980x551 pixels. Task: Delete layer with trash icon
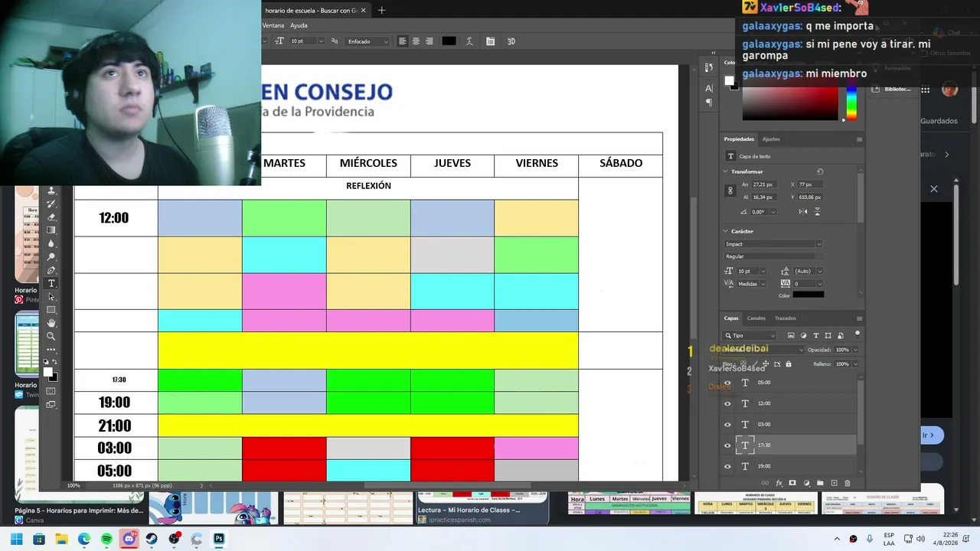[847, 483]
